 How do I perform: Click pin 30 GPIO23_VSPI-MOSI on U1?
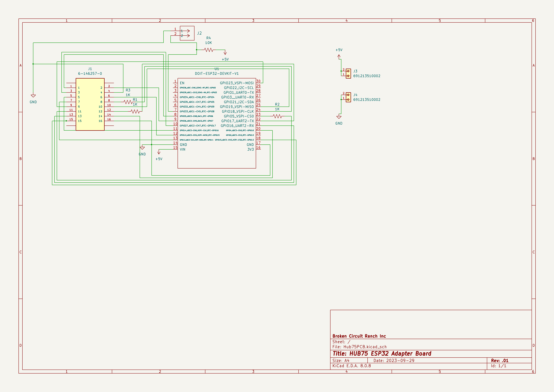[237, 83]
